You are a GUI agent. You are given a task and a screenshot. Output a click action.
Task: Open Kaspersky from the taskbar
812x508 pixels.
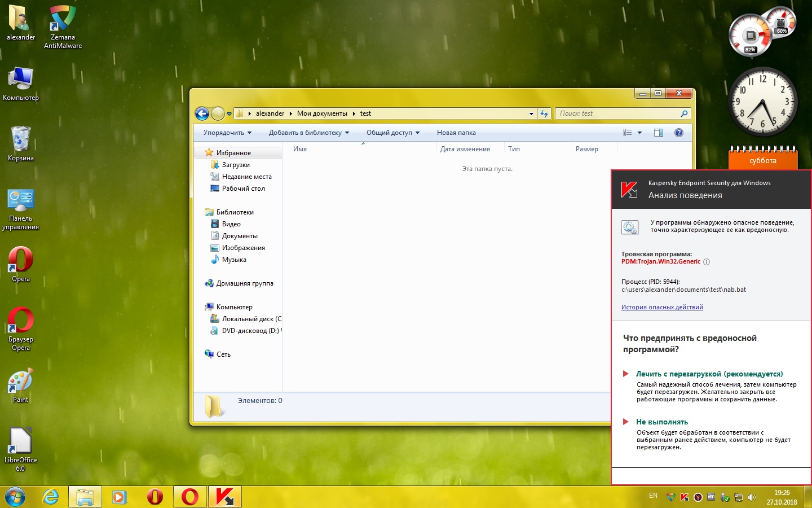point(225,497)
